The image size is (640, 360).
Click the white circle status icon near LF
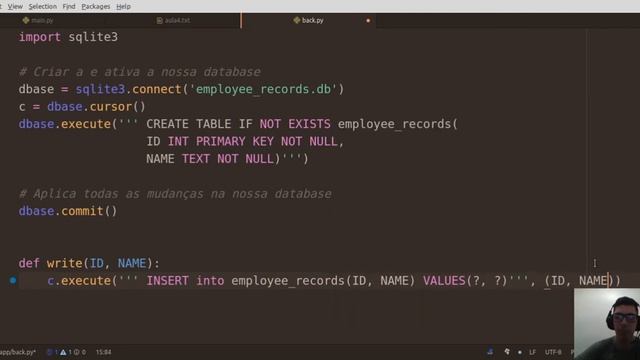pos(520,352)
